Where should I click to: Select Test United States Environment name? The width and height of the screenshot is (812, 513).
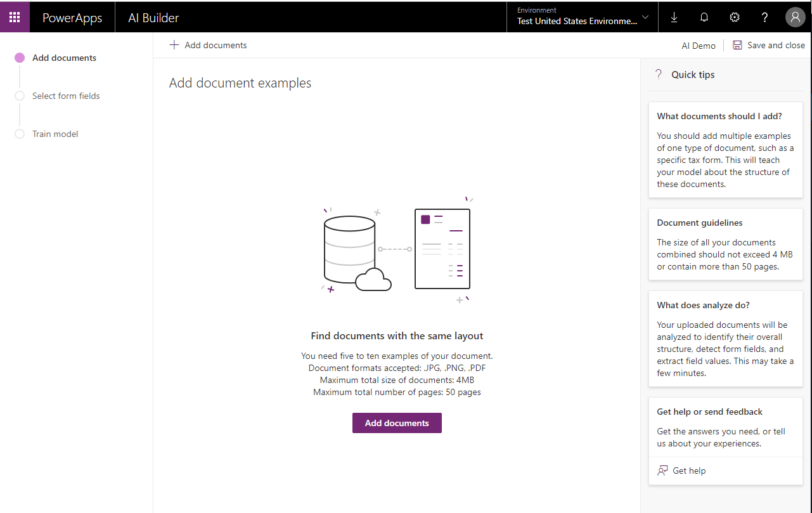click(577, 21)
